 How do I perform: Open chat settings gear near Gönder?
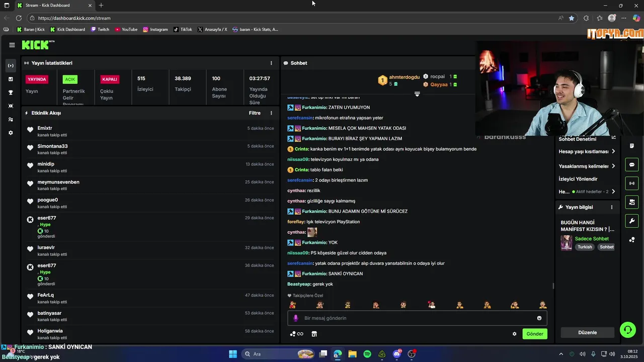514,334
